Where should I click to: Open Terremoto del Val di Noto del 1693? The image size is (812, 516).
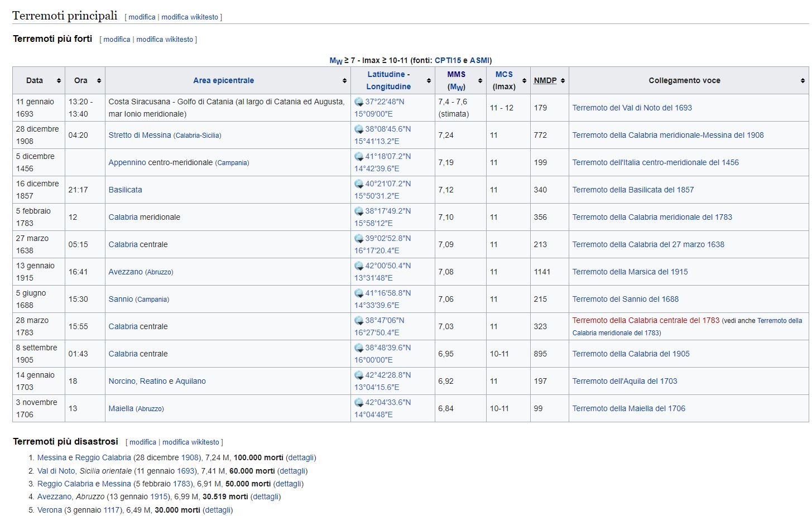coord(632,108)
